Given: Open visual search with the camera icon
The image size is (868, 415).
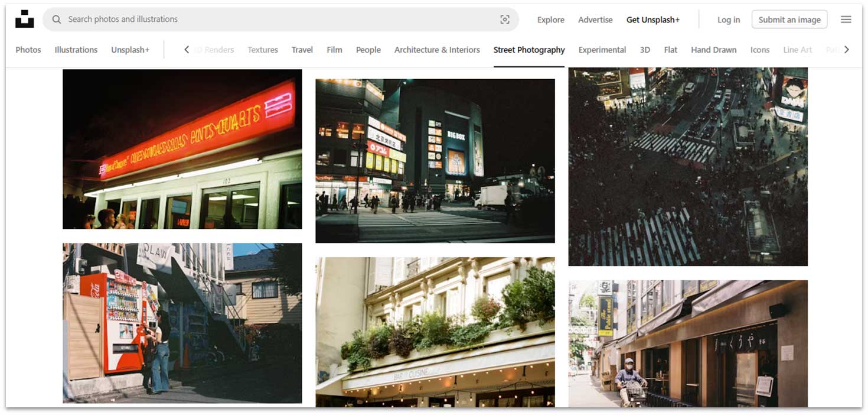Looking at the screenshot, I should coord(505,19).
